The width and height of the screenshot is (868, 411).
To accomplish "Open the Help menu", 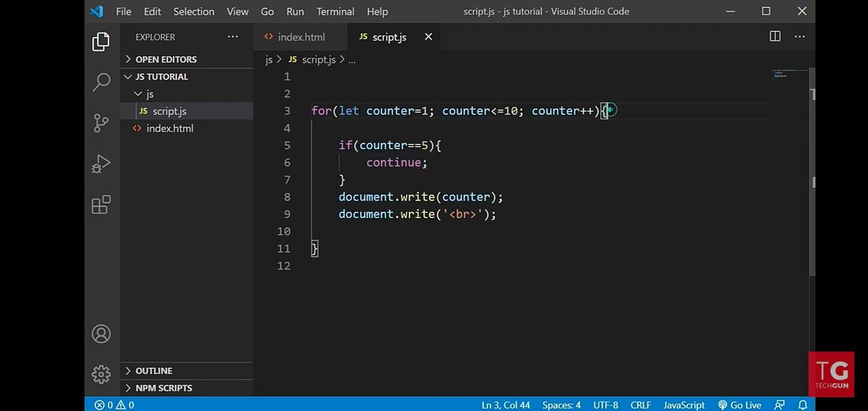I will click(378, 12).
